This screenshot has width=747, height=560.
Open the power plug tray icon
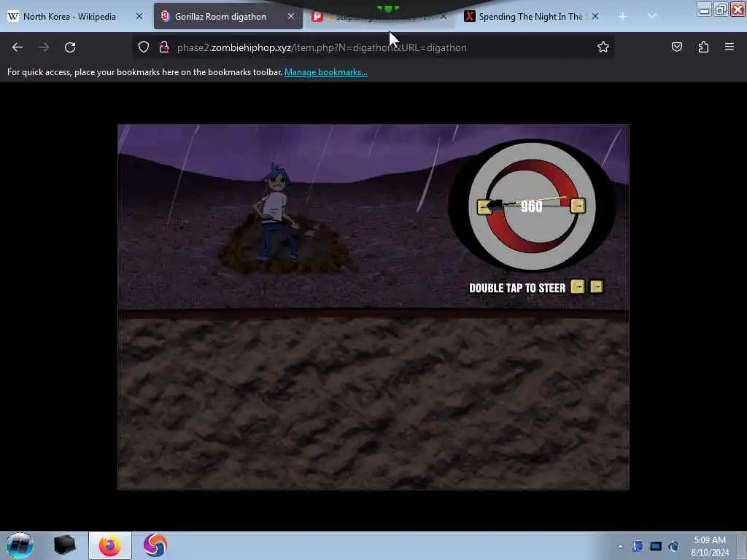tap(673, 546)
